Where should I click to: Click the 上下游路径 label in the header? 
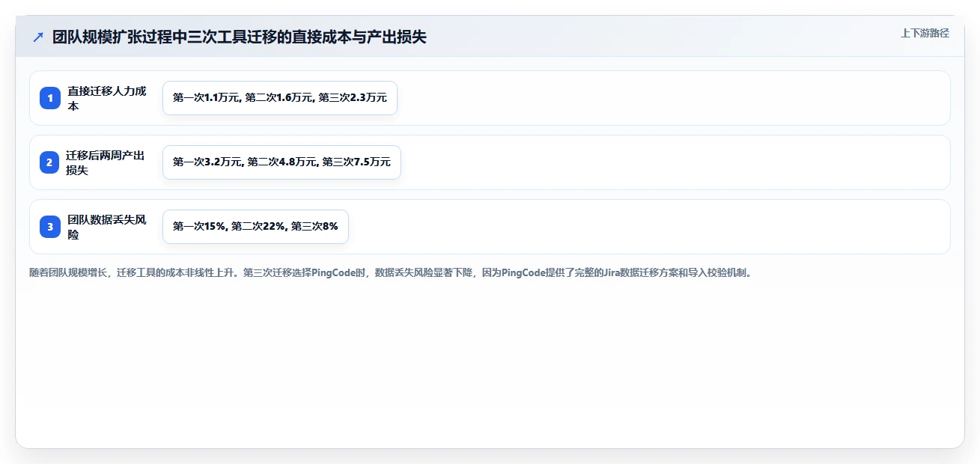click(x=925, y=33)
